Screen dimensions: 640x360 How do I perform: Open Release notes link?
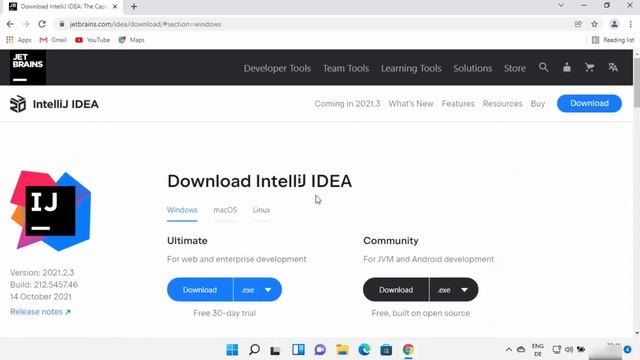pyautogui.click(x=40, y=312)
